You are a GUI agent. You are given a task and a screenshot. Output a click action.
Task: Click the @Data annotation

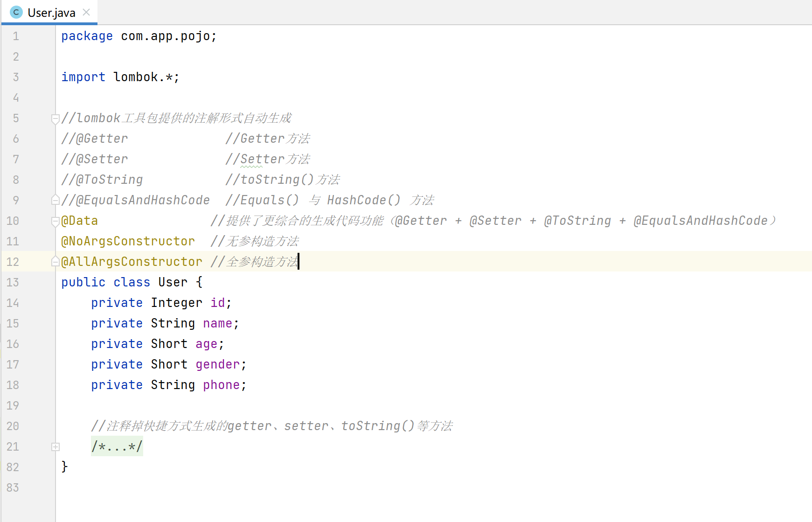[79, 221]
